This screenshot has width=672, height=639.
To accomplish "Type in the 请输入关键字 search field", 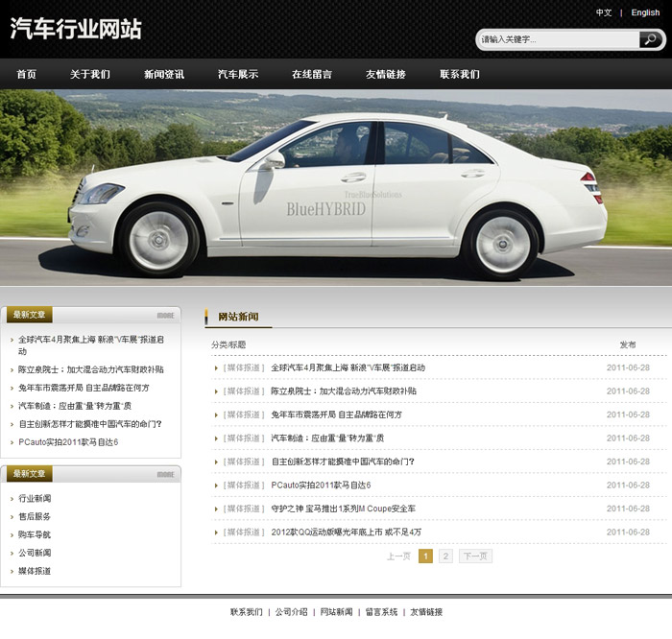I will click(x=557, y=39).
